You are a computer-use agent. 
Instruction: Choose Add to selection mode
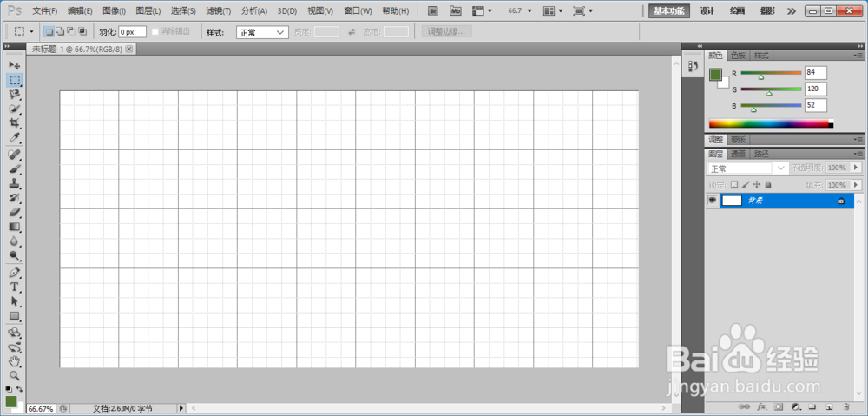[61, 31]
